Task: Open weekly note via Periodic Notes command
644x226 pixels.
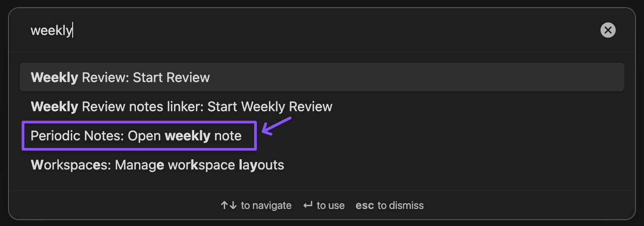Action: click(136, 136)
